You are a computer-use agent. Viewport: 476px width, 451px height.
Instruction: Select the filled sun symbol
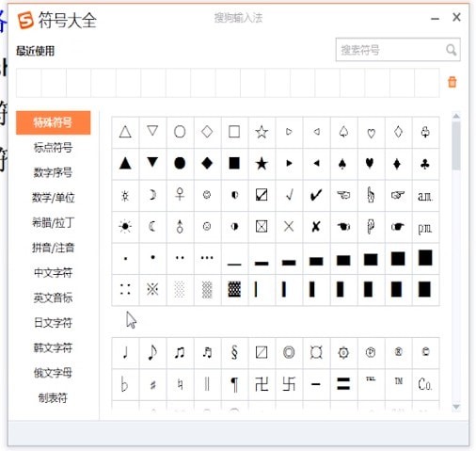point(125,226)
